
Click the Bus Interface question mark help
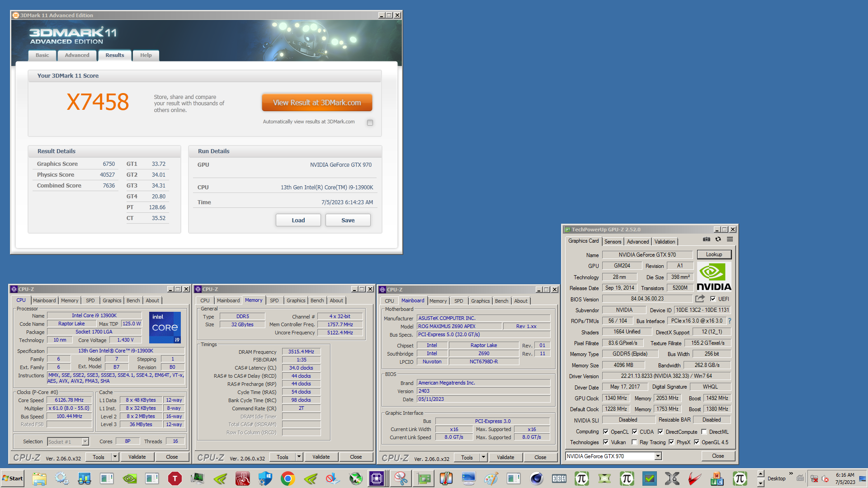(729, 321)
